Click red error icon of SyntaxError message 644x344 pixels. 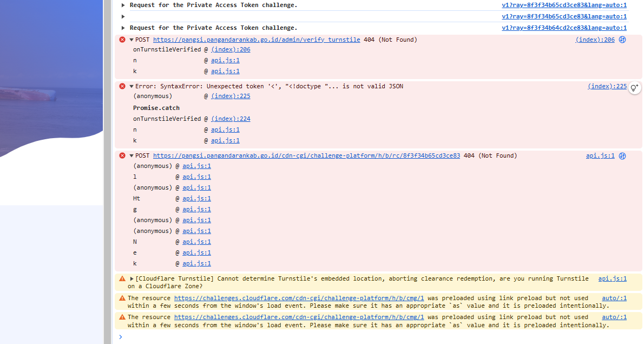pos(122,86)
